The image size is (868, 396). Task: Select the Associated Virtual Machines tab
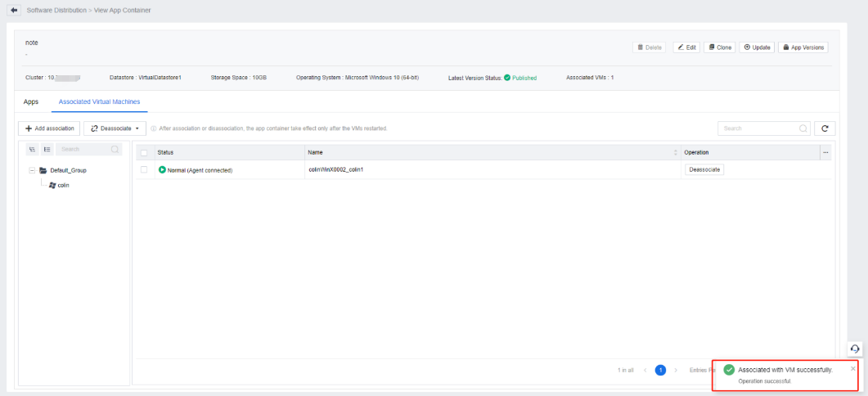tap(99, 102)
